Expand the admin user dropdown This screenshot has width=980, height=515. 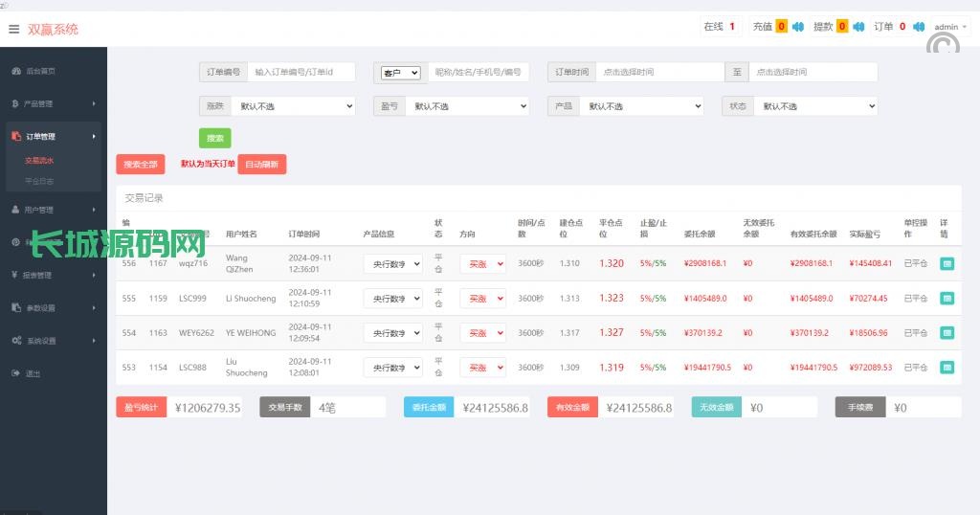[x=950, y=27]
